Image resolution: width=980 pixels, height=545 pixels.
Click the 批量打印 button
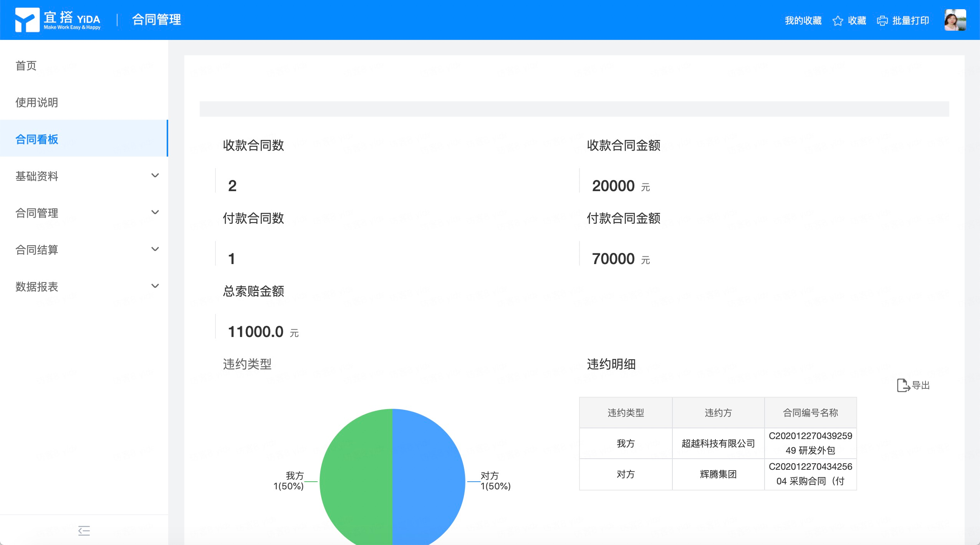click(910, 21)
